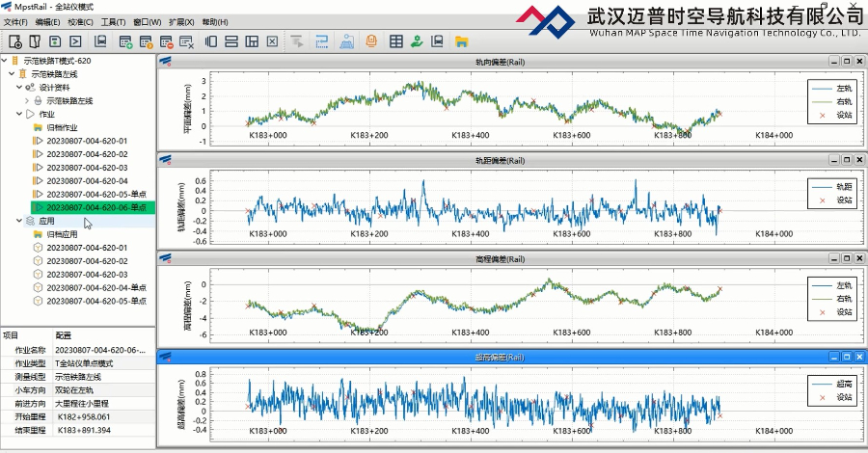
Task: Click the close-all-windows X box toolbar icon
Action: pos(273,41)
